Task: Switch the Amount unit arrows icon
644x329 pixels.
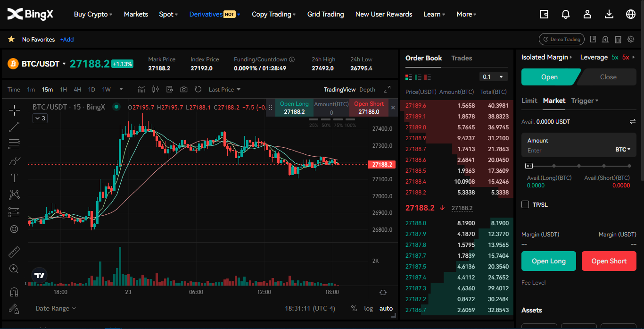Action: [632, 122]
